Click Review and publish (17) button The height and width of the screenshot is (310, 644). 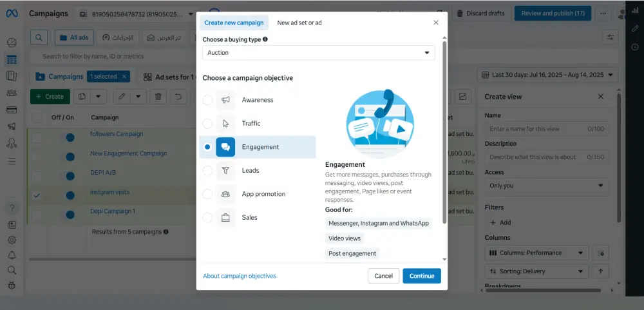point(553,14)
